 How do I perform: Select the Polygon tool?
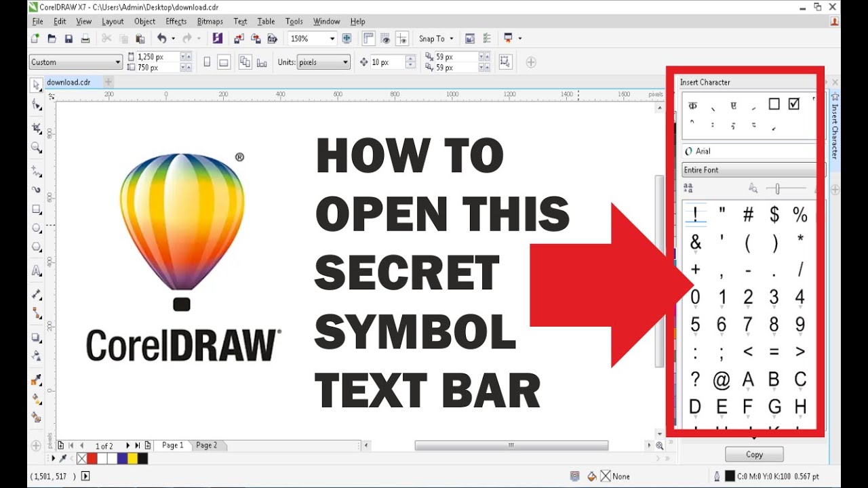(37, 247)
